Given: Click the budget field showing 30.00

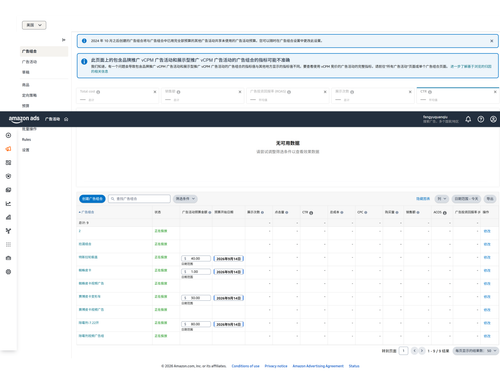Looking at the screenshot, I should coord(196,298).
